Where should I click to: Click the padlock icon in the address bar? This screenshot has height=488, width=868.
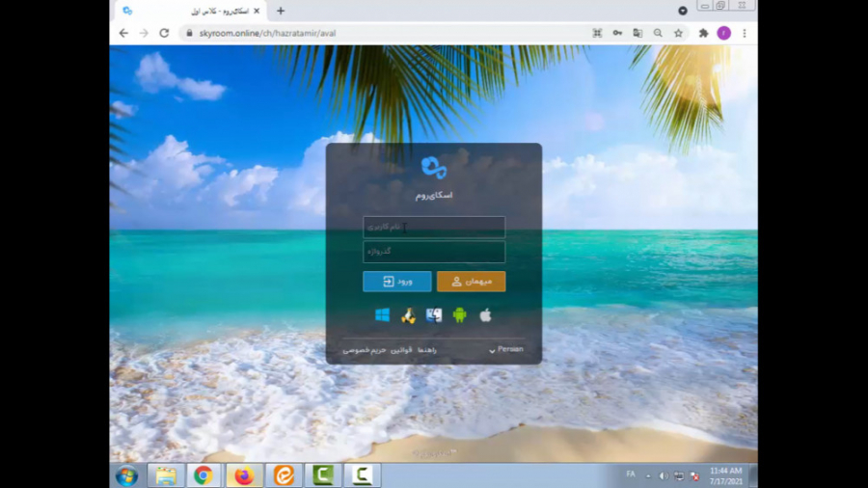[x=189, y=33]
